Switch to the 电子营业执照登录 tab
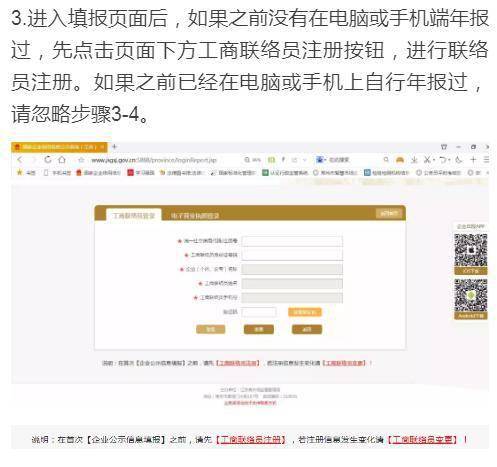Viewport: 497px width, 467px height. (x=195, y=216)
